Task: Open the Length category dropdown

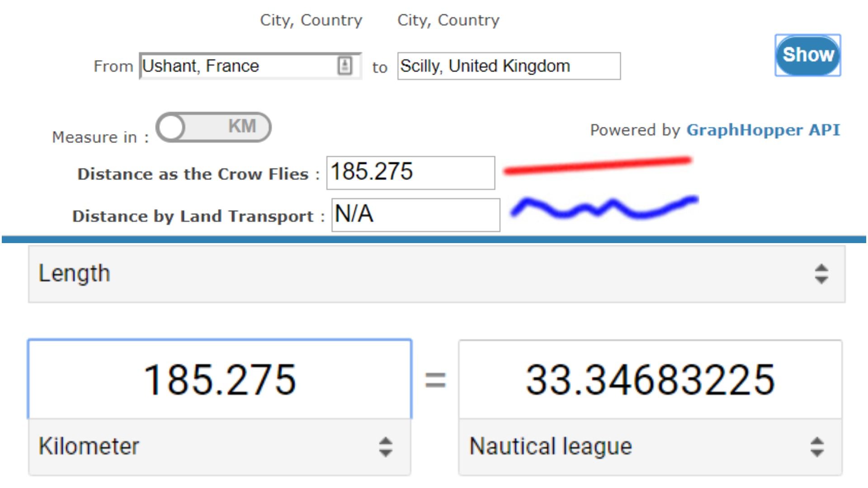Action: pos(436,274)
